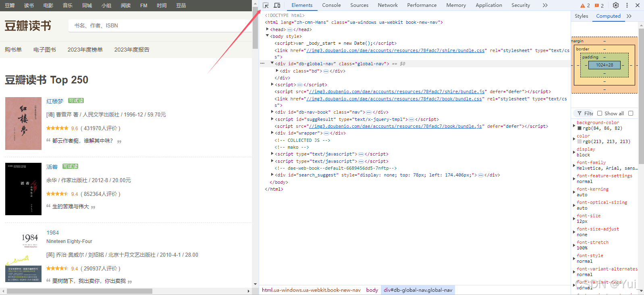Open the Security tab
644x295 pixels.
tap(521, 5)
